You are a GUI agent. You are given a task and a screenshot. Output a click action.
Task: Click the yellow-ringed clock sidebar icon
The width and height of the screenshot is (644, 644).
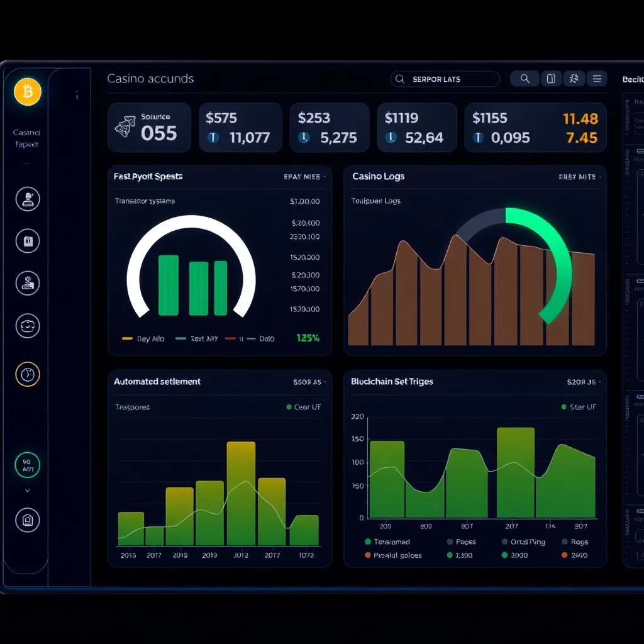pyautogui.click(x=27, y=374)
